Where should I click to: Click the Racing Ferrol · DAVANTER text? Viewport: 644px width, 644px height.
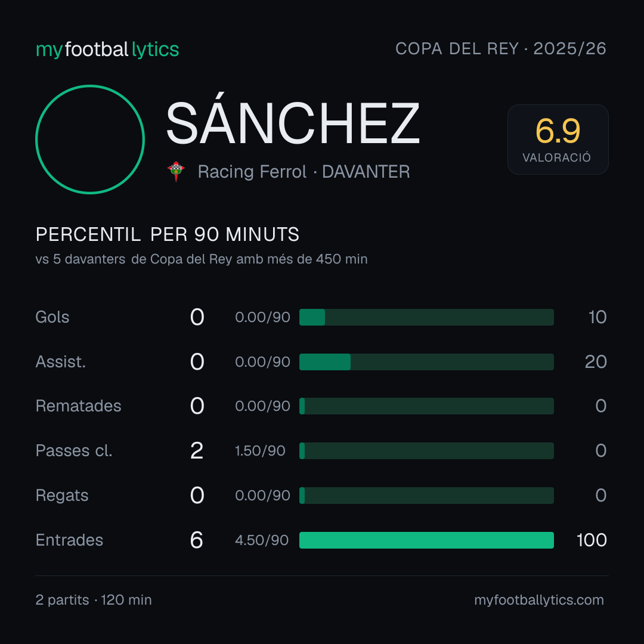click(304, 172)
